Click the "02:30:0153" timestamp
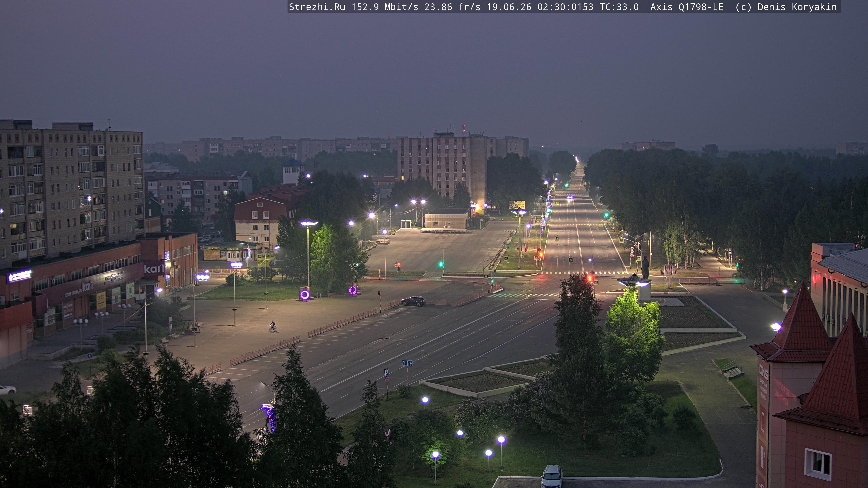 (x=565, y=7)
